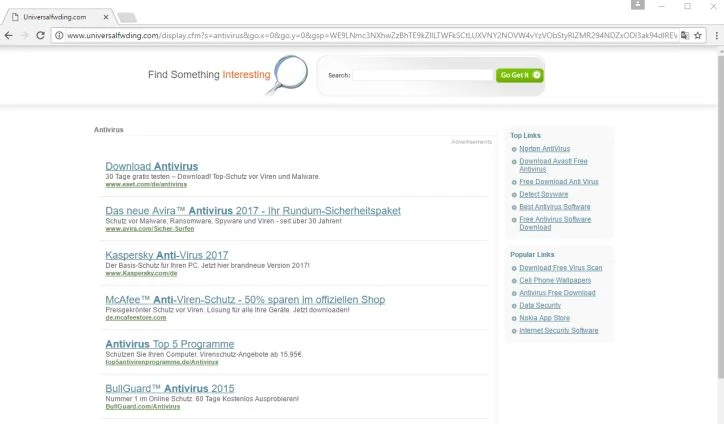The width and height of the screenshot is (724, 424).
Task: Click the green Go Get It button
Action: tap(519, 75)
